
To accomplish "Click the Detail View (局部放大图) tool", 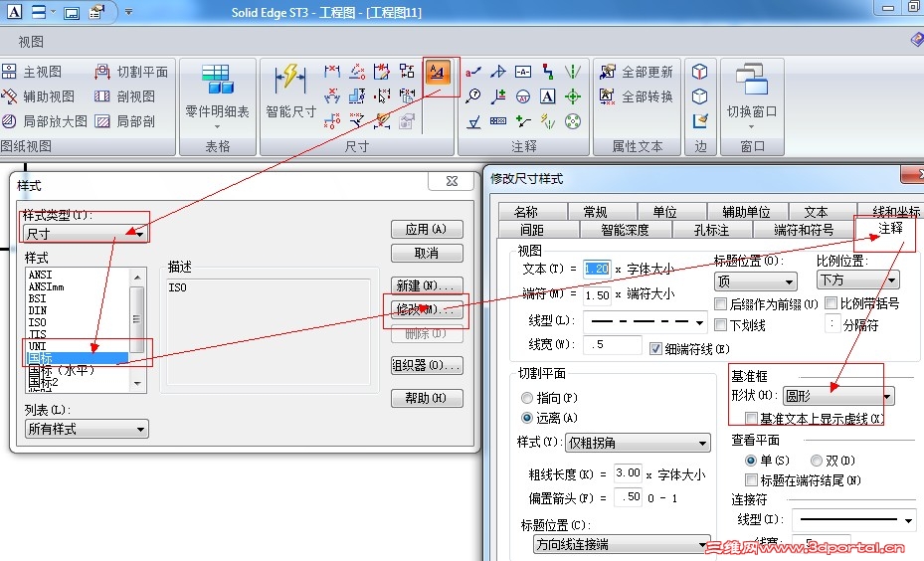I will click(44, 121).
